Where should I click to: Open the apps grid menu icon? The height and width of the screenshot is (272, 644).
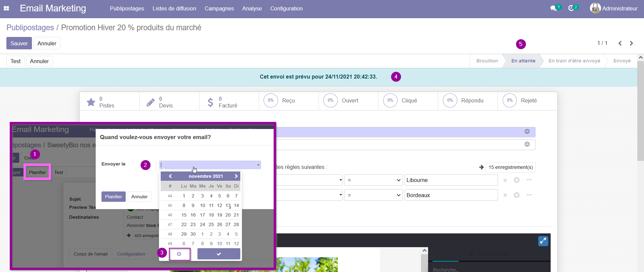click(x=6, y=8)
